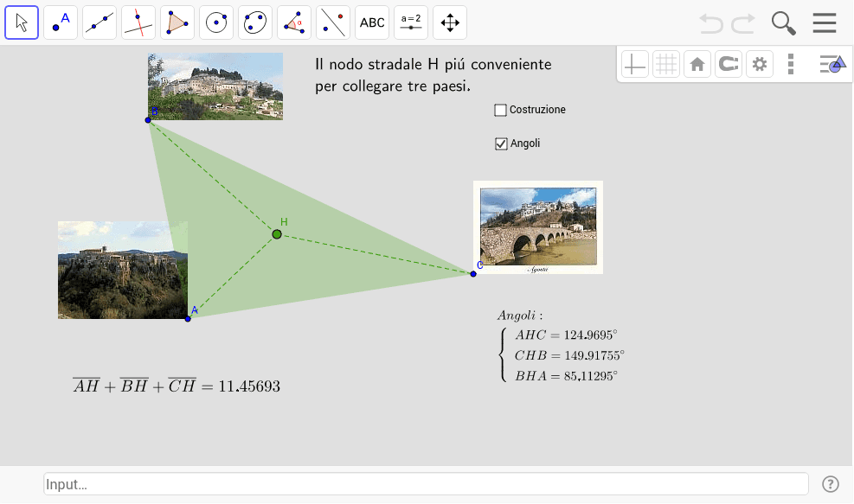This screenshot has height=504, width=854.
Task: Toggle the style bar button
Action: point(832,64)
